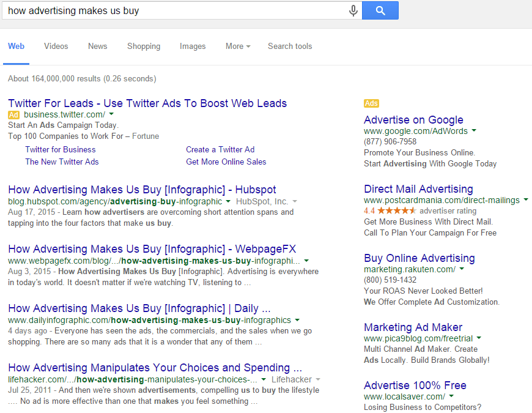Open the Advertise on Google ad

click(413, 120)
